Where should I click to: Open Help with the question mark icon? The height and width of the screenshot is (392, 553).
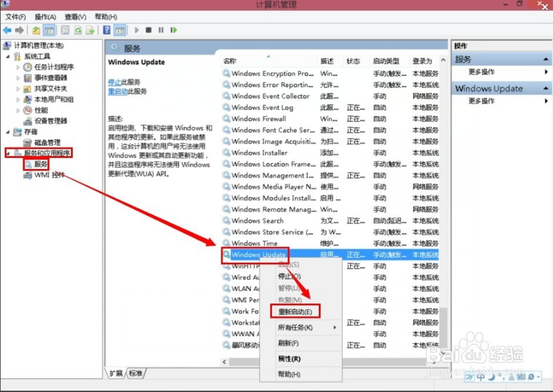tap(107, 30)
